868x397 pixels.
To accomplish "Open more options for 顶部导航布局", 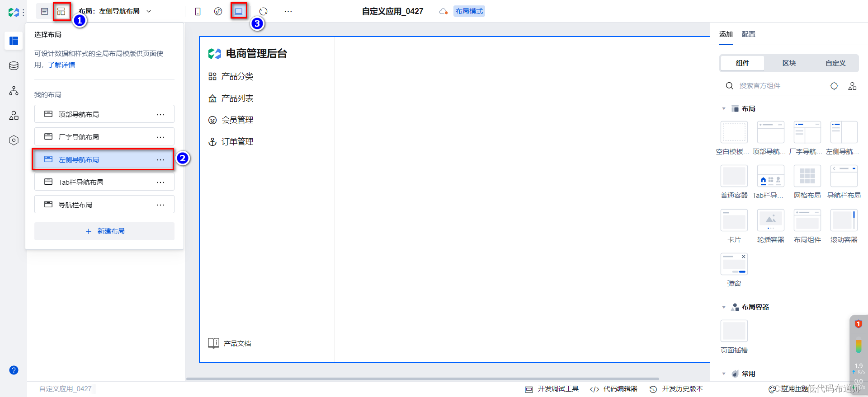I will point(160,114).
